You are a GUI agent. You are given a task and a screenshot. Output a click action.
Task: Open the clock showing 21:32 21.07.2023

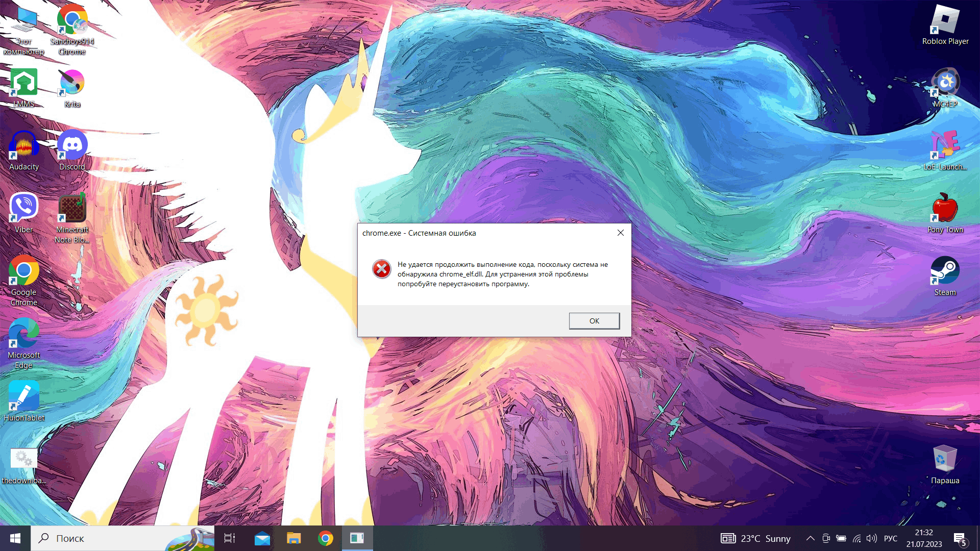[924, 538]
